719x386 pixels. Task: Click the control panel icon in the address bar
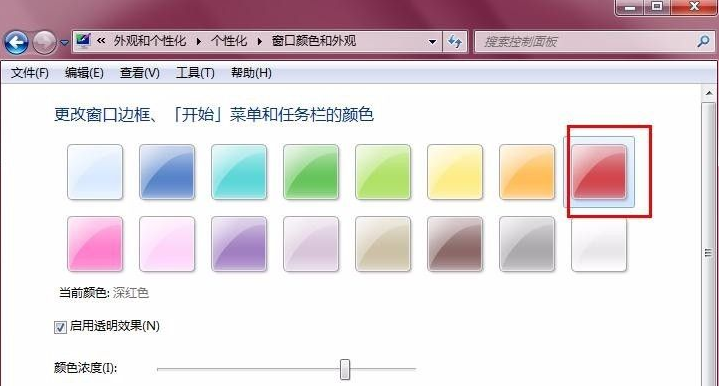(83, 41)
